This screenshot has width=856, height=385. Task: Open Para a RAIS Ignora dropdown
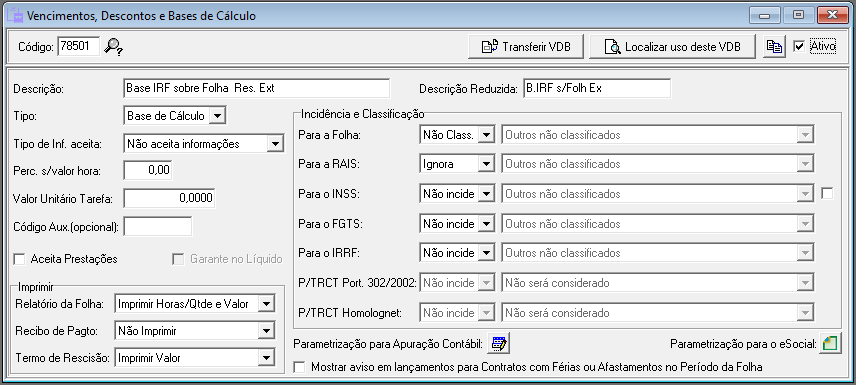coord(457,163)
